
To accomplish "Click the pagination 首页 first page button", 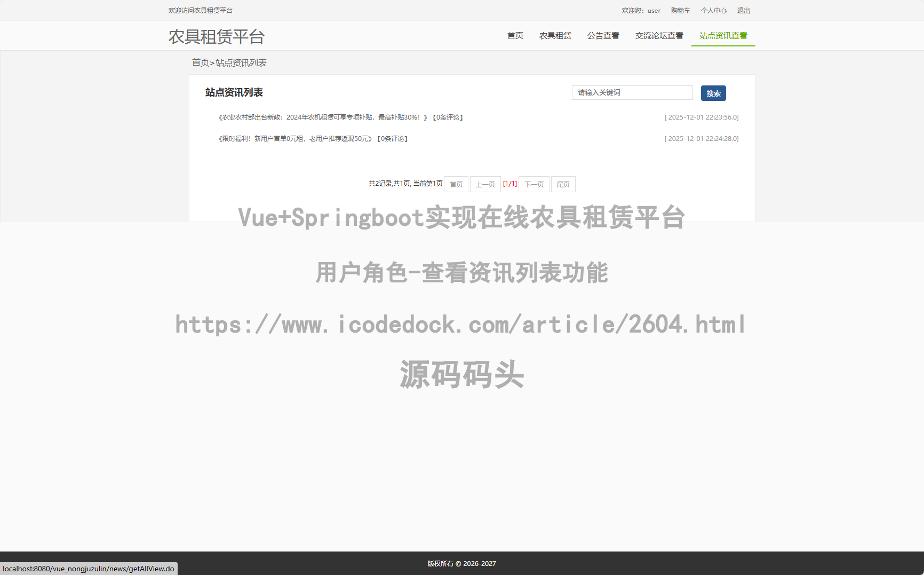I will (x=456, y=184).
